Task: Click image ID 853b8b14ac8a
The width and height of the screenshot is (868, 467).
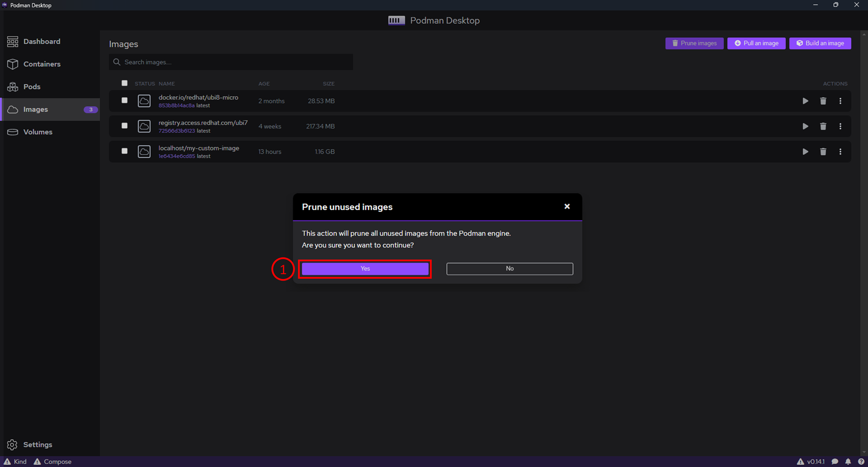Action: point(176,106)
